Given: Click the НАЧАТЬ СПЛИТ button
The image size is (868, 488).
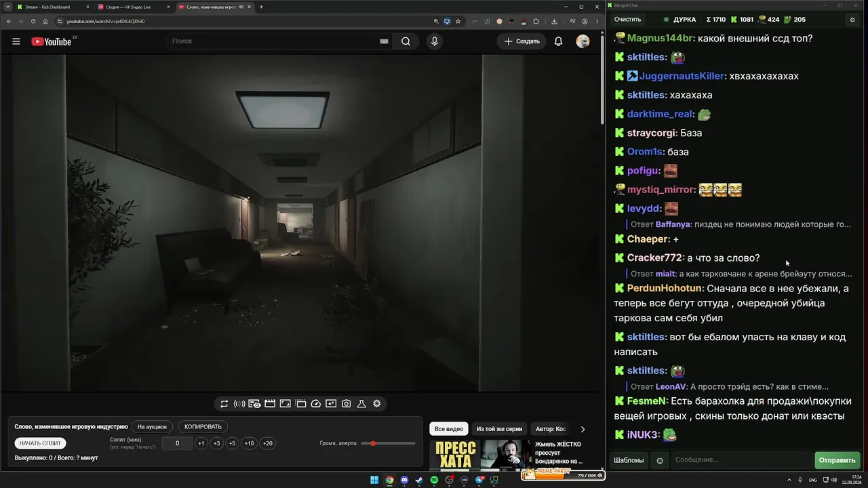Looking at the screenshot, I should pyautogui.click(x=41, y=443).
